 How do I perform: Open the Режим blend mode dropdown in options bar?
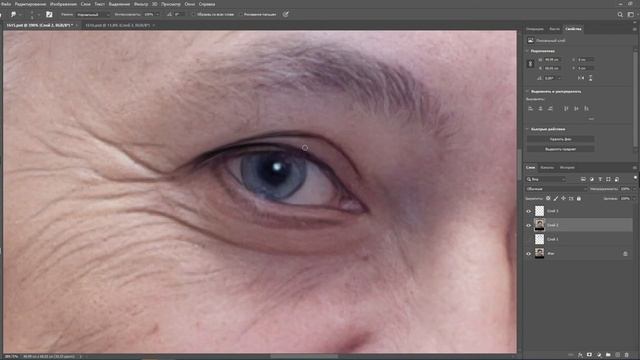[93, 14]
